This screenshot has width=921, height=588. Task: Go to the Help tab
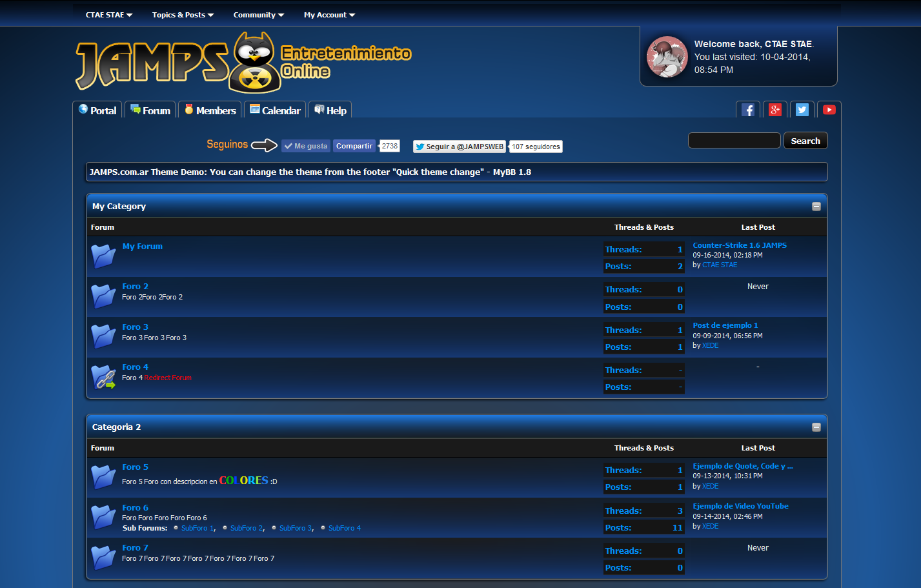click(330, 110)
